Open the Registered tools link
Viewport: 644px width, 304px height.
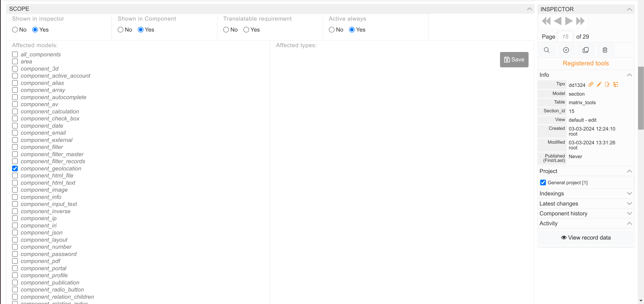click(585, 63)
